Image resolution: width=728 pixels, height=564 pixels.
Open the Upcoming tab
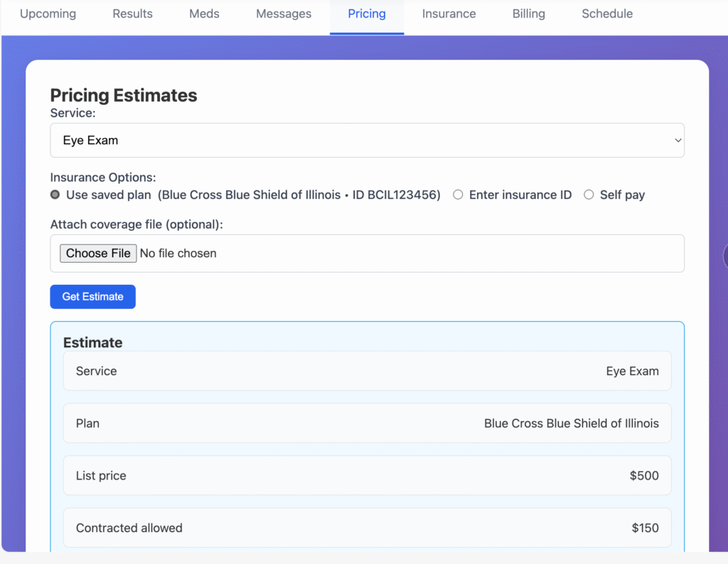(48, 14)
